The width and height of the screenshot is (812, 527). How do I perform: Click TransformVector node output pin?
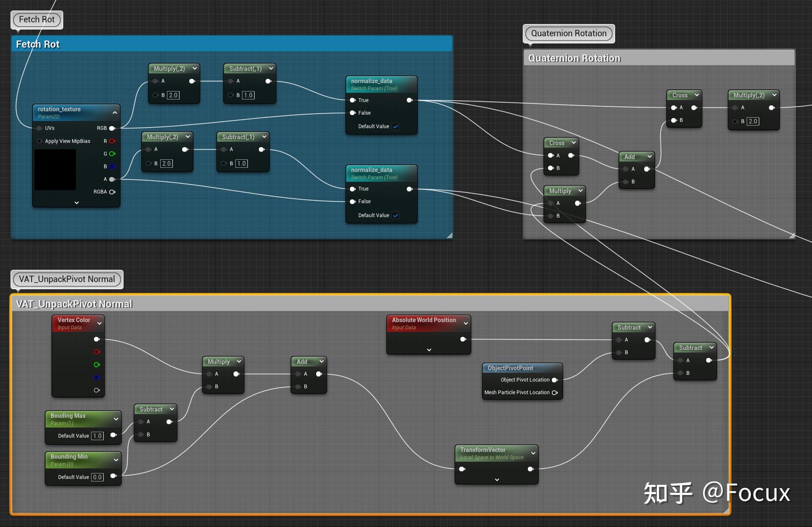pyautogui.click(x=530, y=469)
